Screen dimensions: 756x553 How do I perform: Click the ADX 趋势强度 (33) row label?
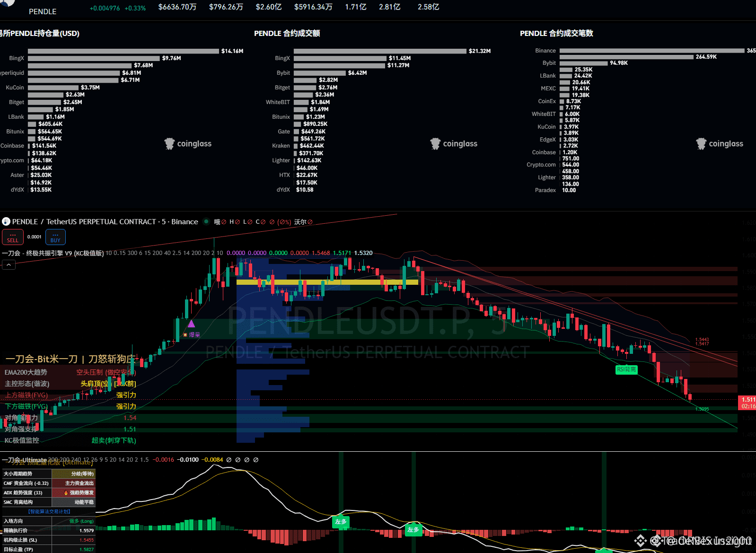point(23,492)
